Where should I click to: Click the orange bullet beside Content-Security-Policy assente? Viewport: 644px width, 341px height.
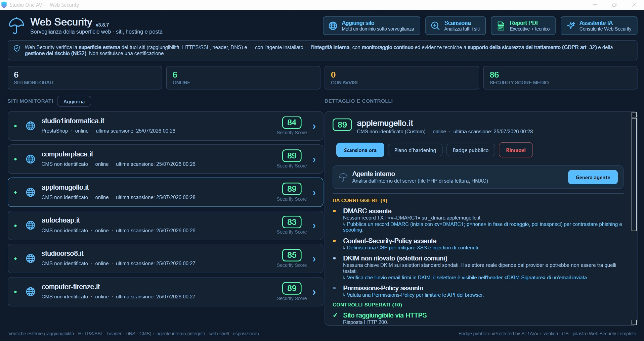(334, 241)
